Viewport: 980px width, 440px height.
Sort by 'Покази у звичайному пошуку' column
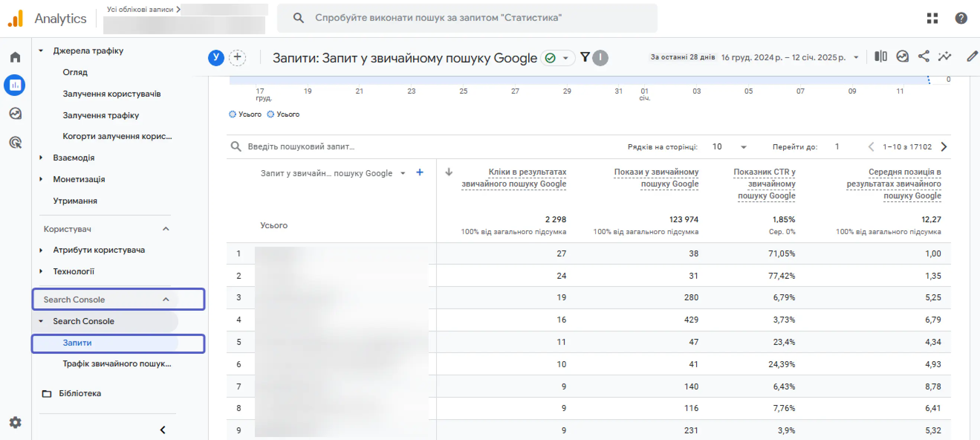tap(656, 178)
